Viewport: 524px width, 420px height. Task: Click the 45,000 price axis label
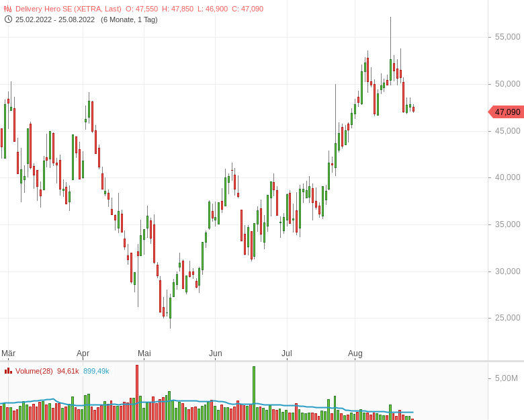tap(508, 131)
